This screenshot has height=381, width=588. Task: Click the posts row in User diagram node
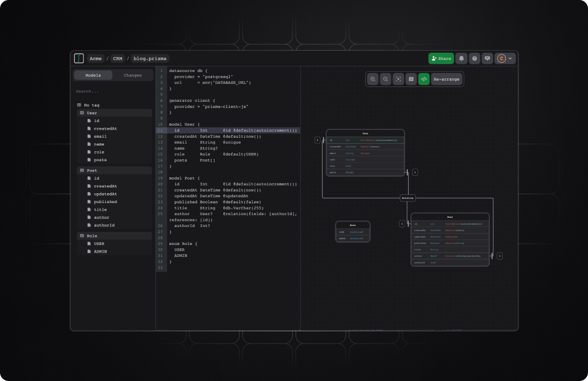pyautogui.click(x=365, y=173)
